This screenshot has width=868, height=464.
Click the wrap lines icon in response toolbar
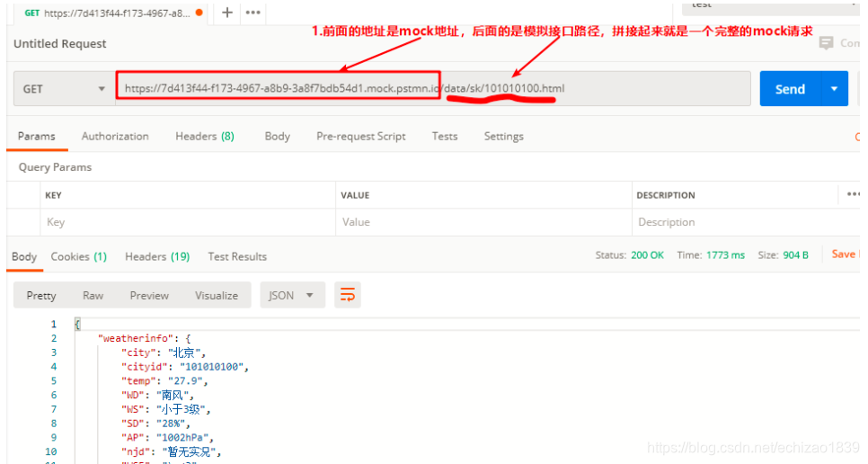pos(348,295)
